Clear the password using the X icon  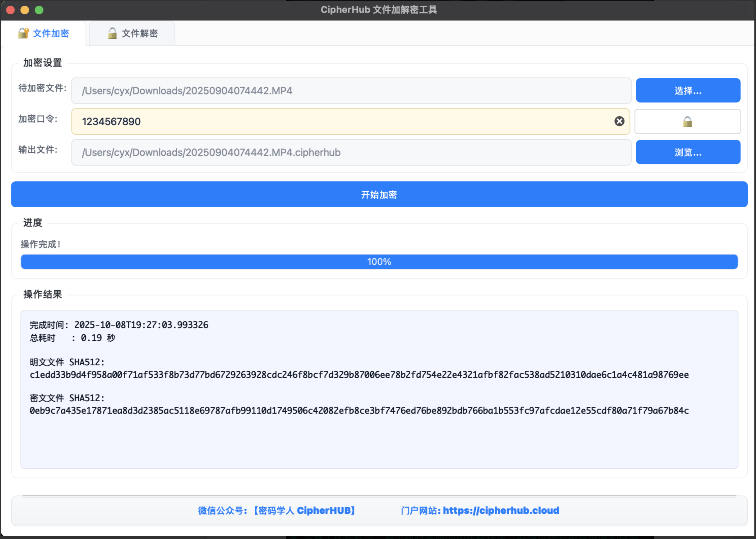[x=619, y=121]
